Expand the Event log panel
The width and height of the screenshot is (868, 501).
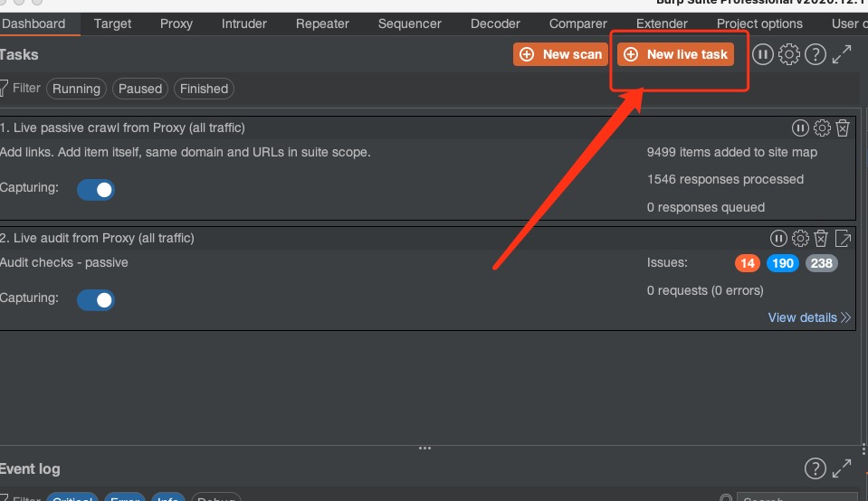tap(842, 468)
